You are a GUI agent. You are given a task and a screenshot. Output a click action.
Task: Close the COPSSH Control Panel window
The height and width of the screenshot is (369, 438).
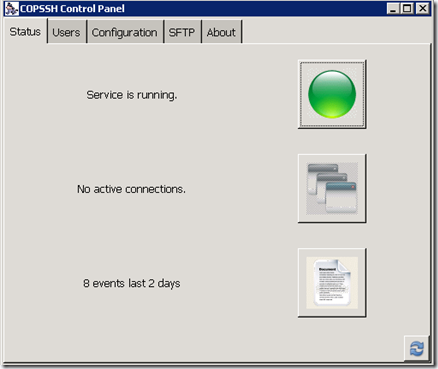click(x=423, y=8)
